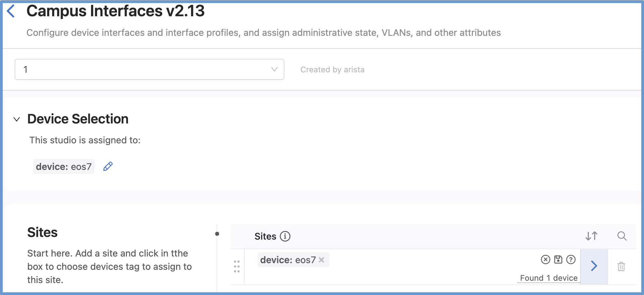The image size is (644, 295).
Task: Open tag query help icon
Action: pyautogui.click(x=571, y=259)
